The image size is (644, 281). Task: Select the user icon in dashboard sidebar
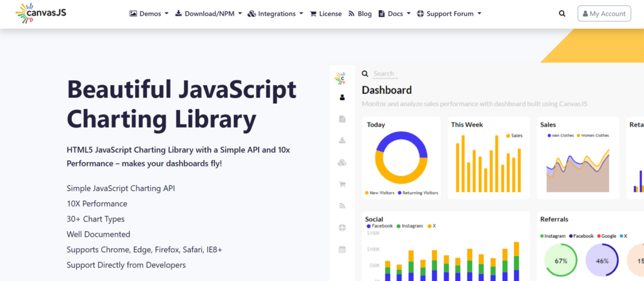(x=342, y=98)
